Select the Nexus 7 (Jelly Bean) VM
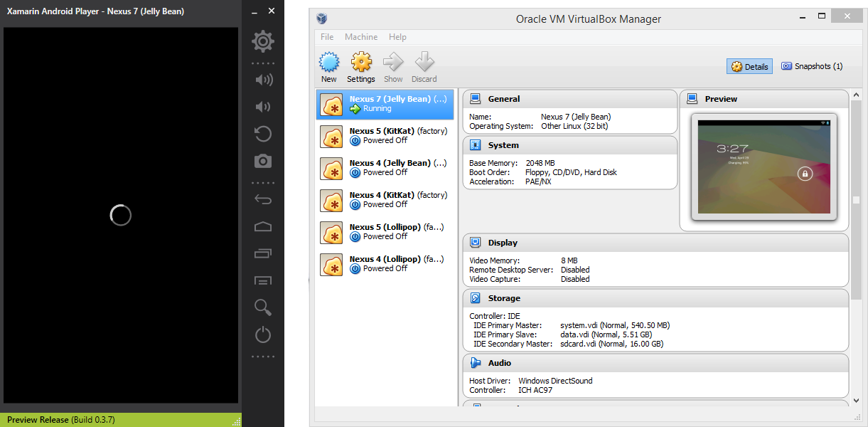The width and height of the screenshot is (868, 427). click(x=385, y=104)
